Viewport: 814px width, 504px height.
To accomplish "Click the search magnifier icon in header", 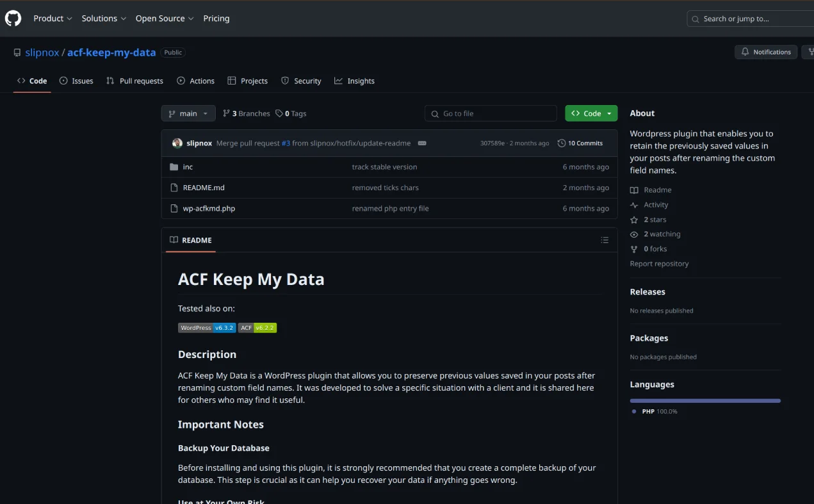I will [x=696, y=19].
